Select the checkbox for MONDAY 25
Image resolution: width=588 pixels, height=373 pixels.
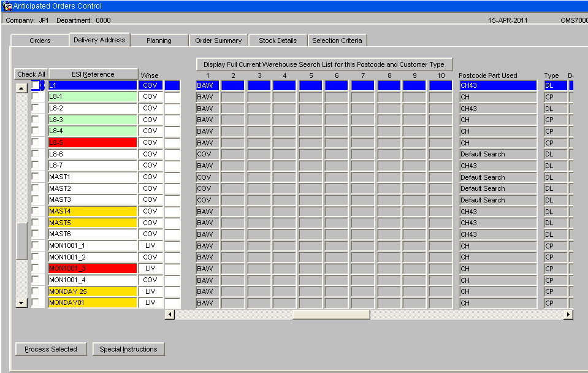click(x=35, y=291)
